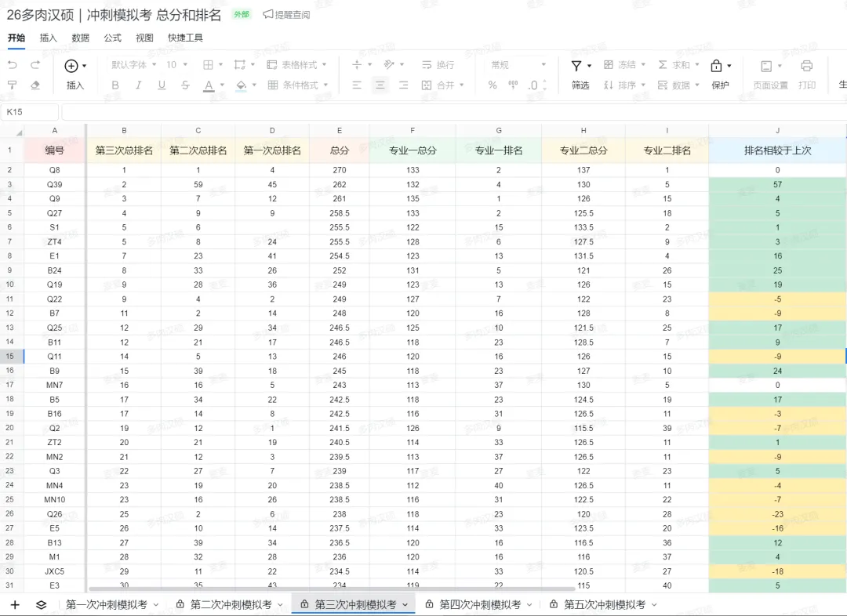
Task: Toggle strikethrough formatting icon
Action: (185, 85)
